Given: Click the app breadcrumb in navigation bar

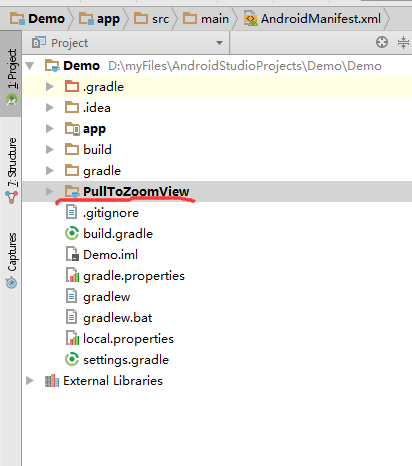Looking at the screenshot, I should (x=99, y=19).
